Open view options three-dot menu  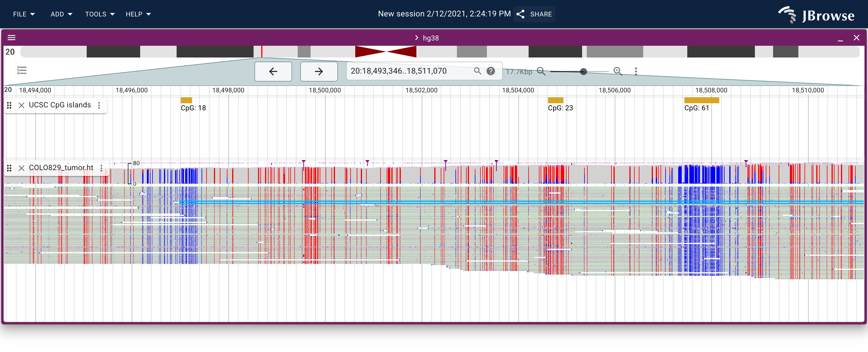tap(636, 71)
